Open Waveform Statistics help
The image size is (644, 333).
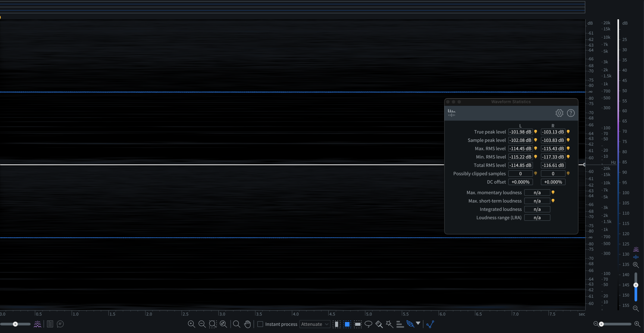coord(571,113)
